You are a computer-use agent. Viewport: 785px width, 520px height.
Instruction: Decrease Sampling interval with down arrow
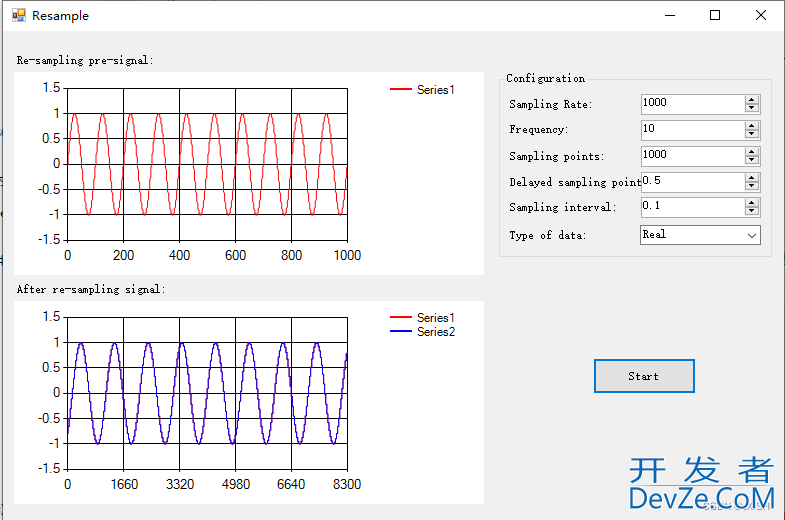tap(751, 211)
